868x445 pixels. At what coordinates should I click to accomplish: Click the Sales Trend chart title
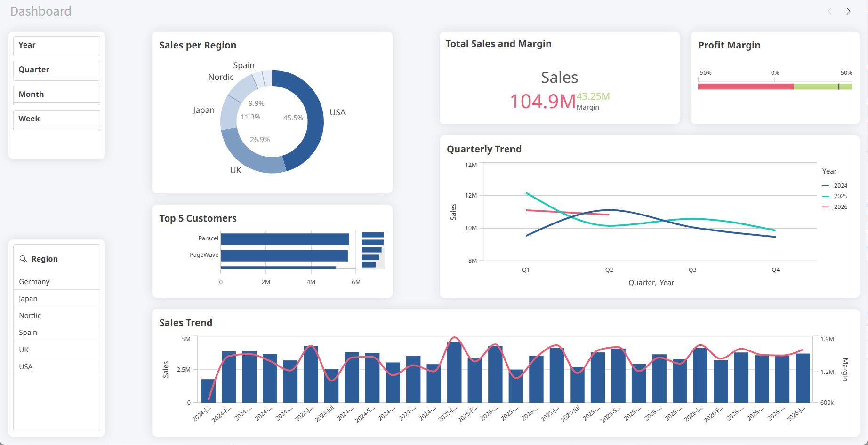[x=185, y=323]
